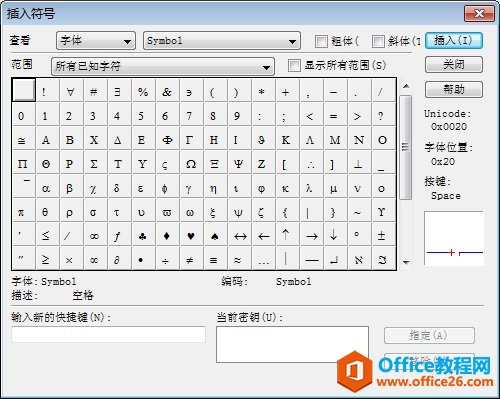
Task: Select the degree ° symbol
Action: 359,236
